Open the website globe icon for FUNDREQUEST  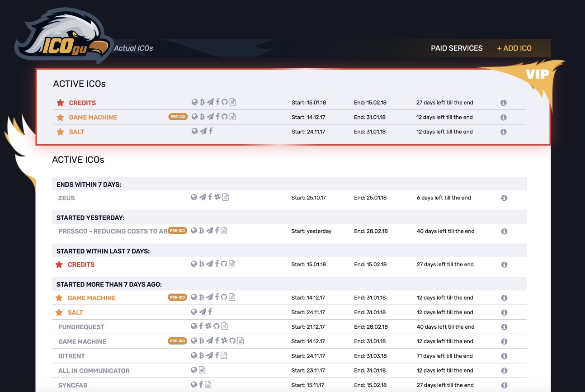[194, 326]
